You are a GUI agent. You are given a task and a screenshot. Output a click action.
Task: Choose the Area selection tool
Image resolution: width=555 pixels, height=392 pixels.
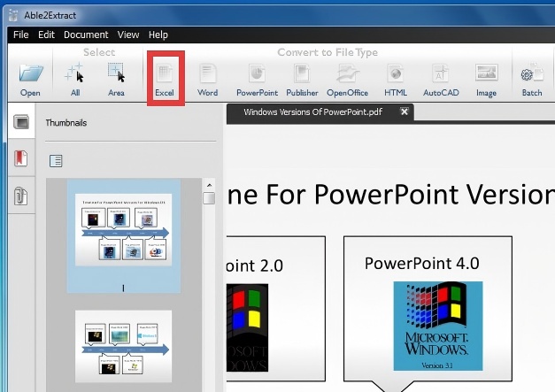point(116,80)
